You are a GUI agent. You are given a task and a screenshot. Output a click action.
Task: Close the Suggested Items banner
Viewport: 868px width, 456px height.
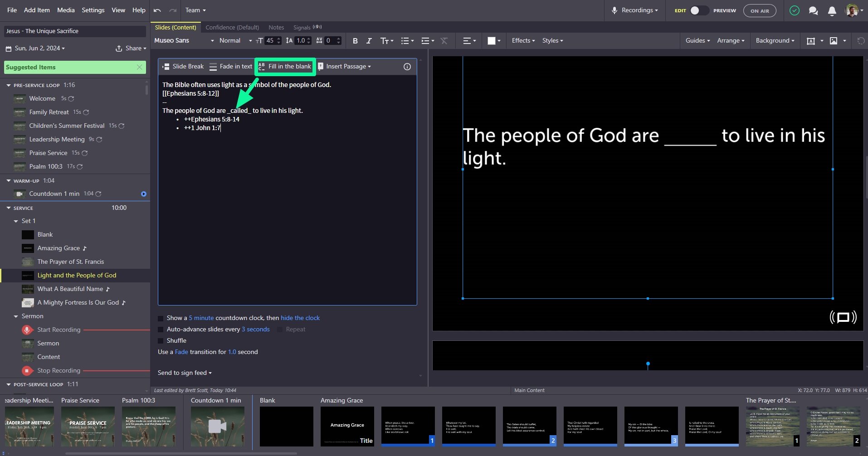click(x=139, y=67)
